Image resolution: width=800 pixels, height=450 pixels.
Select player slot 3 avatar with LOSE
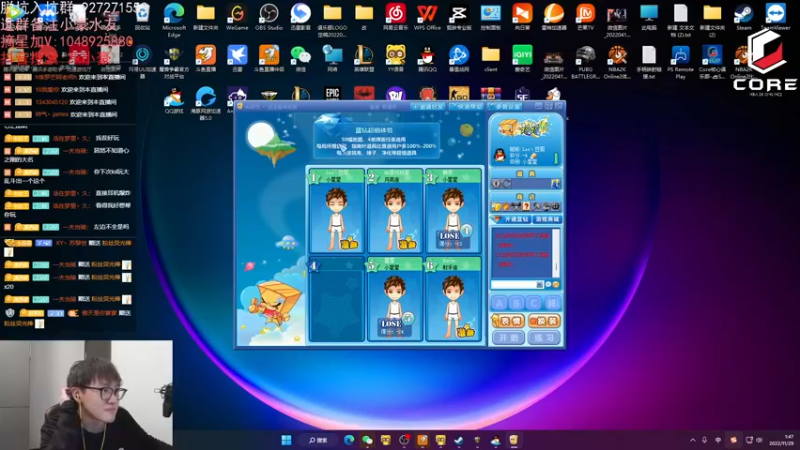(x=453, y=211)
